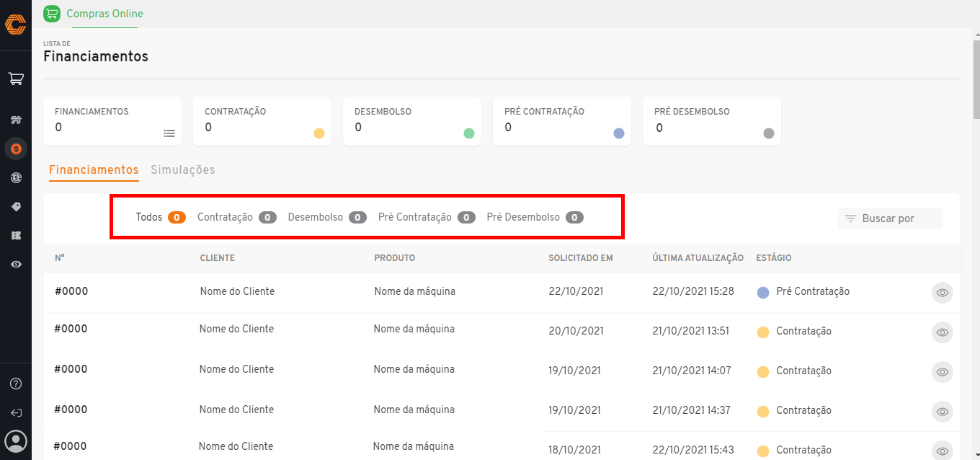
Task: View details of row updated 22/10/2021 15:43
Action: (x=943, y=451)
